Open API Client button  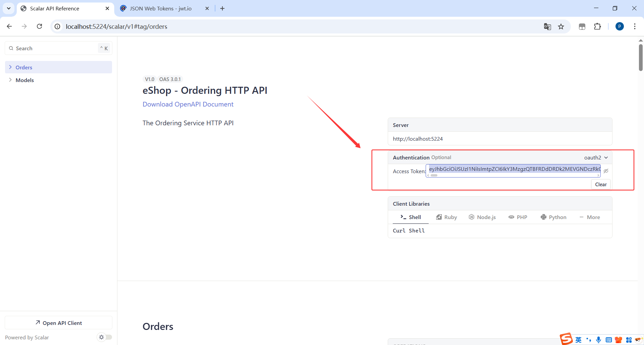(59, 323)
